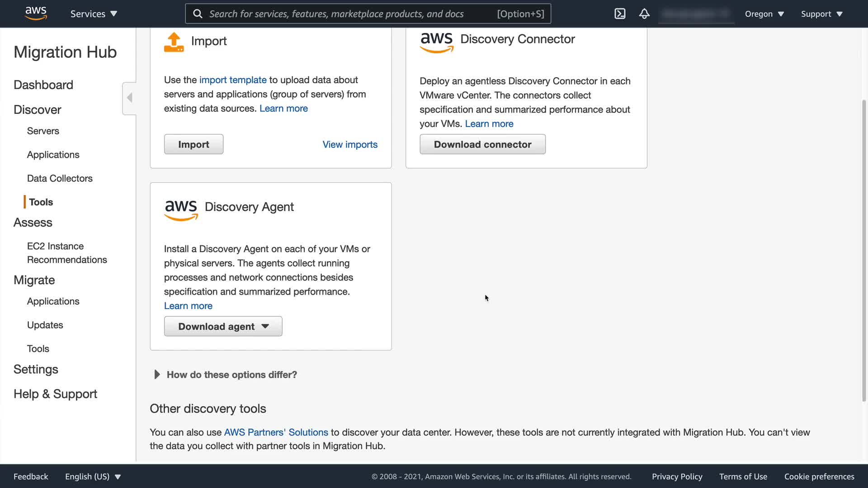868x488 pixels.
Task: Open the Support menu
Action: coord(821,14)
